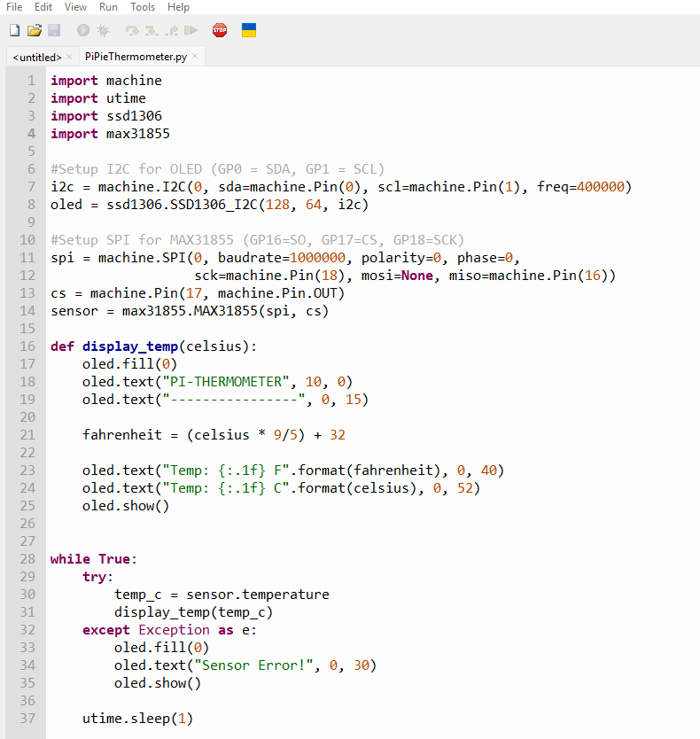Click on "while True:" text
The height and width of the screenshot is (739, 700).
94,559
